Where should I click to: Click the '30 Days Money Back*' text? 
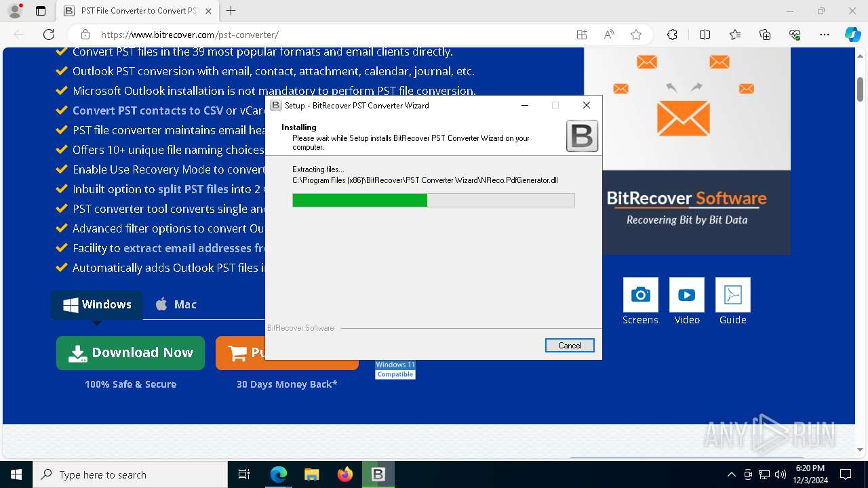(x=287, y=384)
